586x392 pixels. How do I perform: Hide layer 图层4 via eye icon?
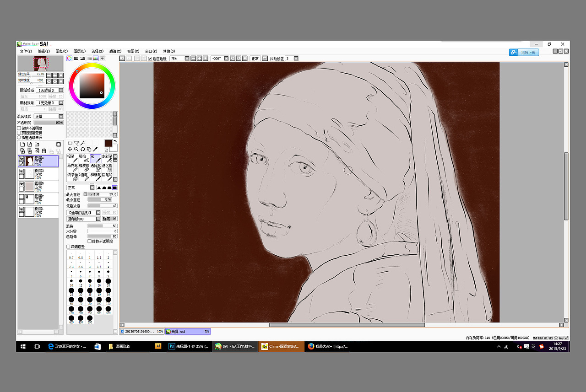point(22,158)
